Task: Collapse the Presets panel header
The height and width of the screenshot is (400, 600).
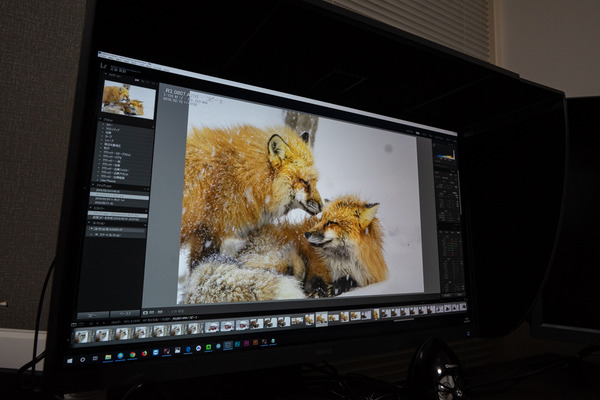Action: pyautogui.click(x=101, y=119)
